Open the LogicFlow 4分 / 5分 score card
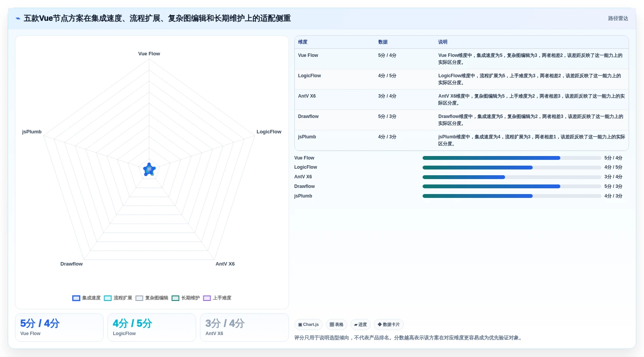Viewport: 644px width, 357px height. 152,327
